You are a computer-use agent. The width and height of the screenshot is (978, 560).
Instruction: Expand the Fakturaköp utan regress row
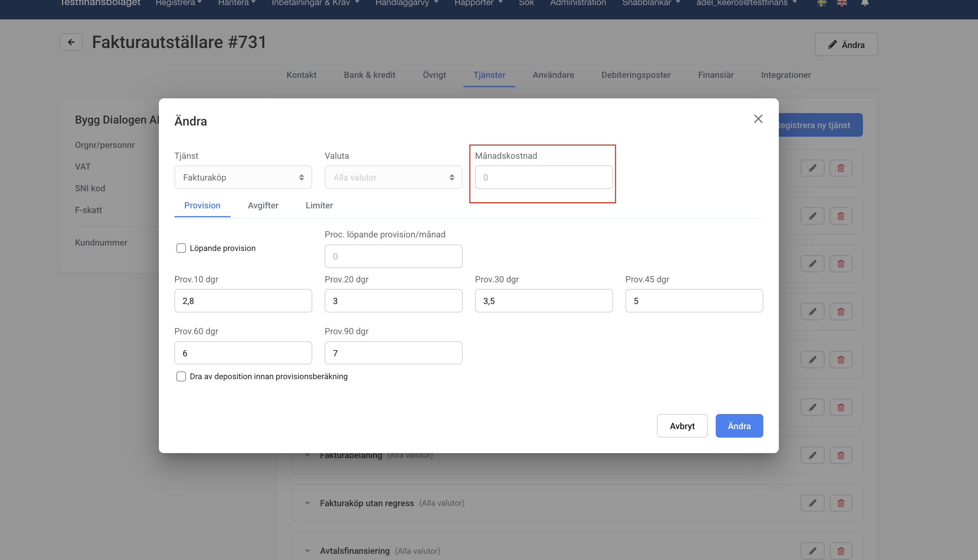coord(307,503)
